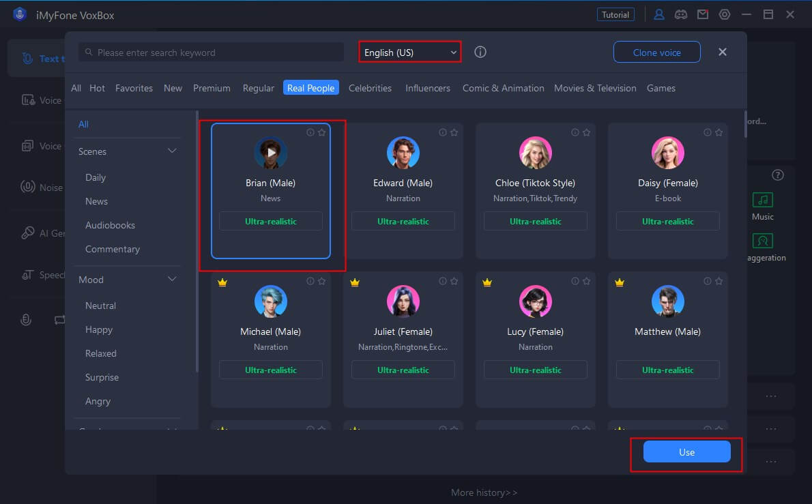Screen dimensions: 812x504
Task: Filter voices by Happy mood
Action: tap(98, 329)
